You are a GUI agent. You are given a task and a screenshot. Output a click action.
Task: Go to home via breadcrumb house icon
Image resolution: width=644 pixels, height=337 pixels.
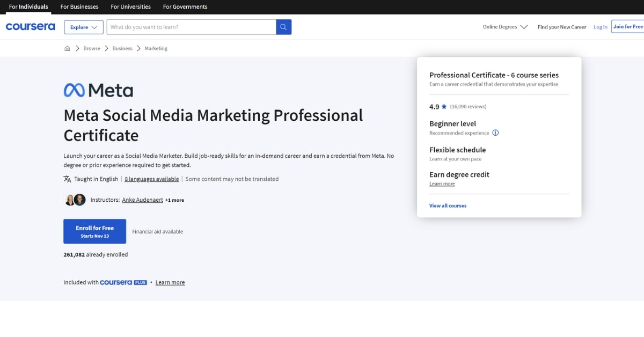point(67,48)
